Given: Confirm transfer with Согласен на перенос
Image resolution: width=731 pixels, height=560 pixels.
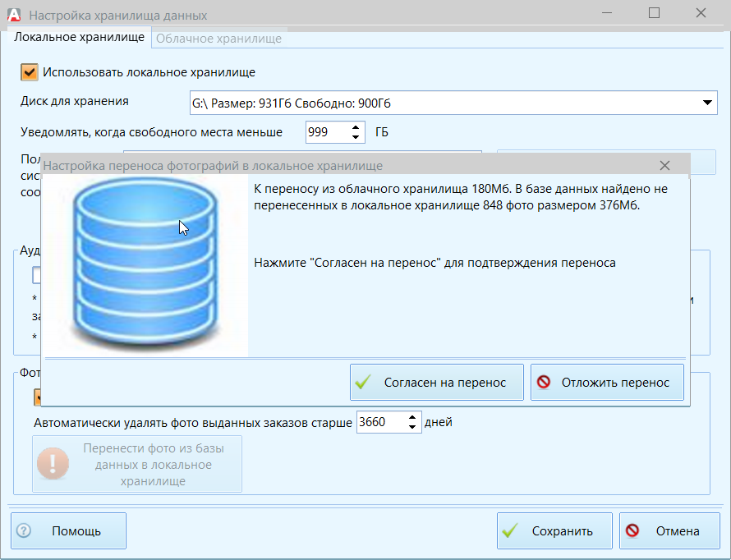Looking at the screenshot, I should (437, 383).
